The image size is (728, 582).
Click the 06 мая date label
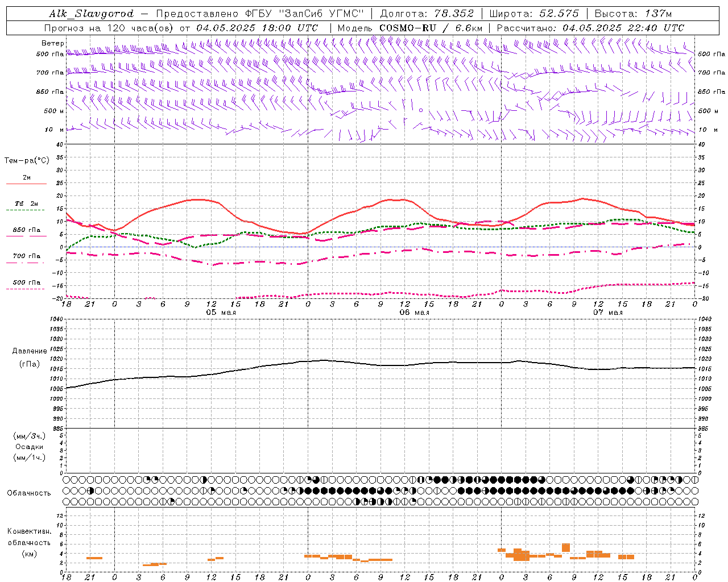[414, 313]
